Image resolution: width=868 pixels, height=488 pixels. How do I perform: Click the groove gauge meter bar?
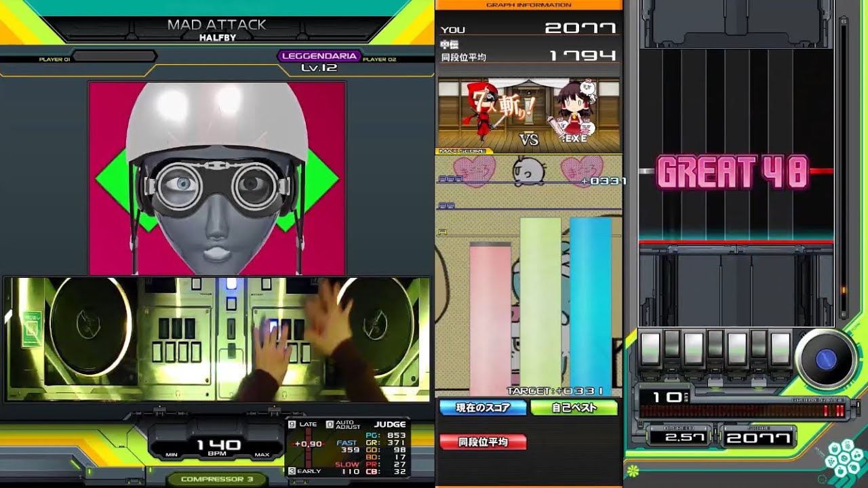pyautogui.click(x=742, y=411)
